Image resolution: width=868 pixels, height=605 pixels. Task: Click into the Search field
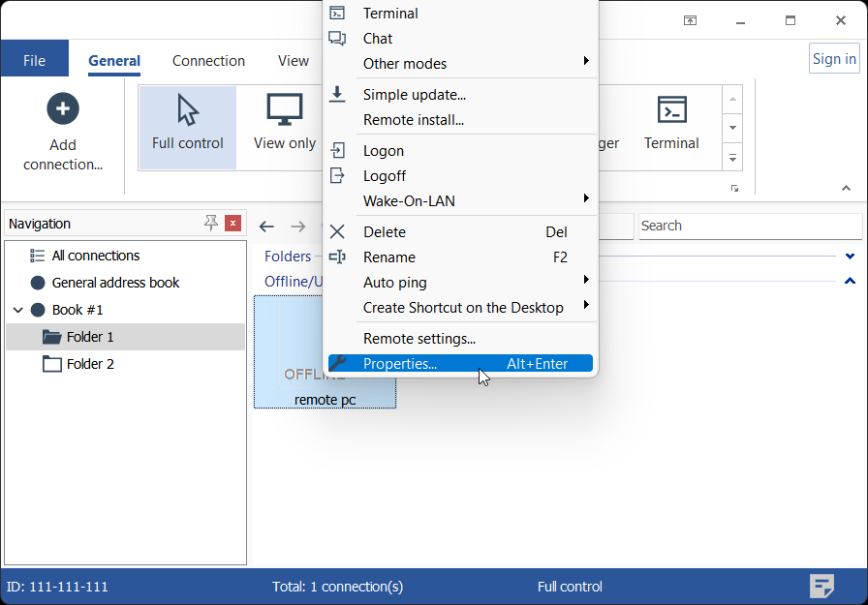(749, 226)
